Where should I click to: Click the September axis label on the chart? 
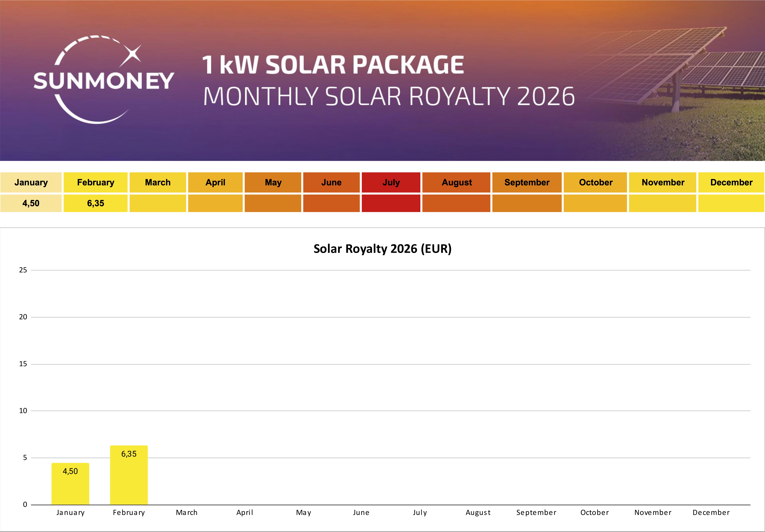coord(536,512)
